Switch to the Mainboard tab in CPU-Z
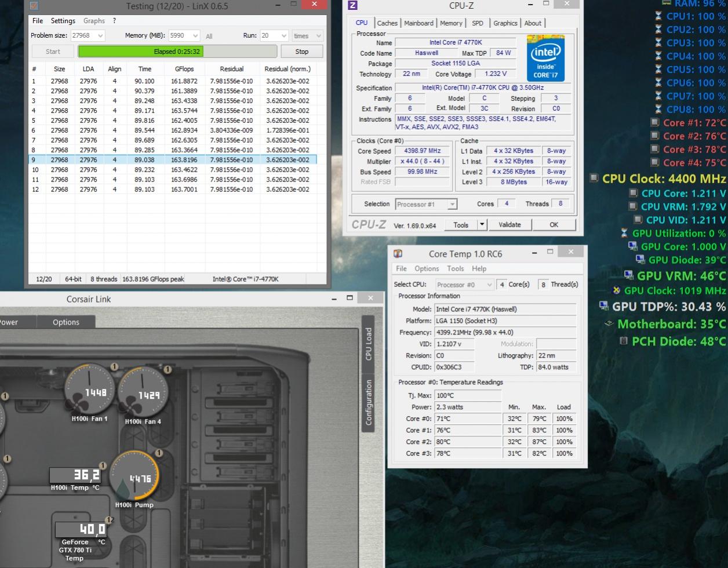This screenshot has width=728, height=568. coord(418,23)
